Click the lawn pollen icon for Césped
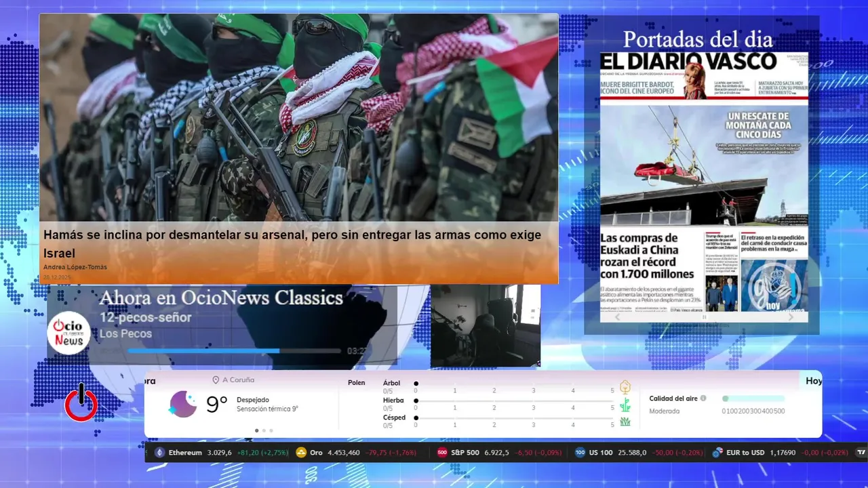868x488 pixels. point(625,422)
